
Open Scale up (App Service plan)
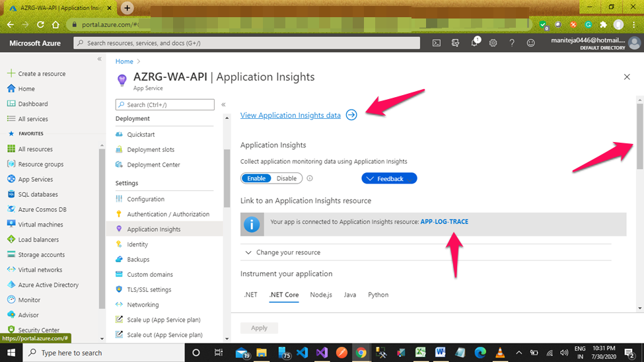164,320
